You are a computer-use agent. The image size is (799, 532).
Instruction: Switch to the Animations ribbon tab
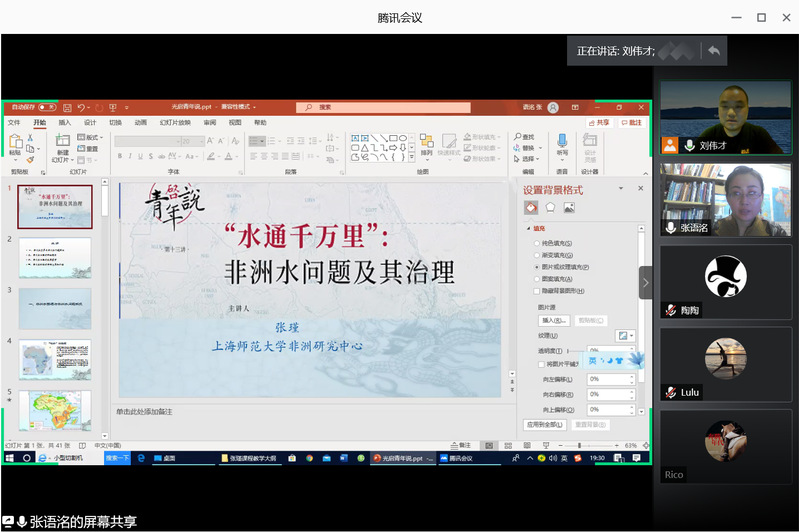[141, 122]
